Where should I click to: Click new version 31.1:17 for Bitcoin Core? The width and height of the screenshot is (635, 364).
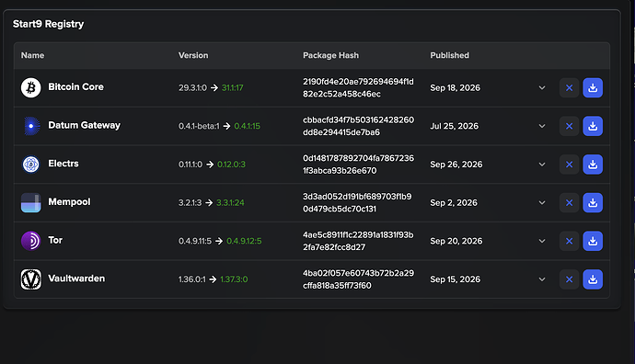(233, 87)
